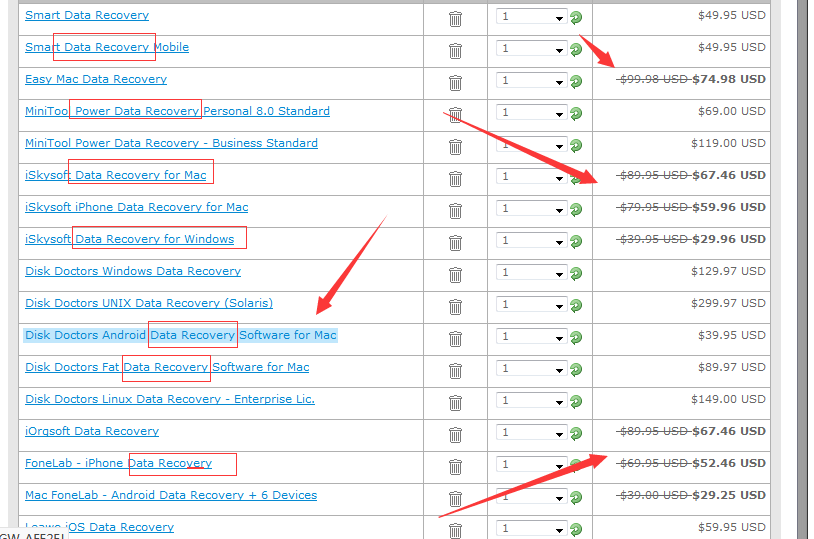Refresh quantity for iOrgsoft Data Recovery

tap(576, 434)
